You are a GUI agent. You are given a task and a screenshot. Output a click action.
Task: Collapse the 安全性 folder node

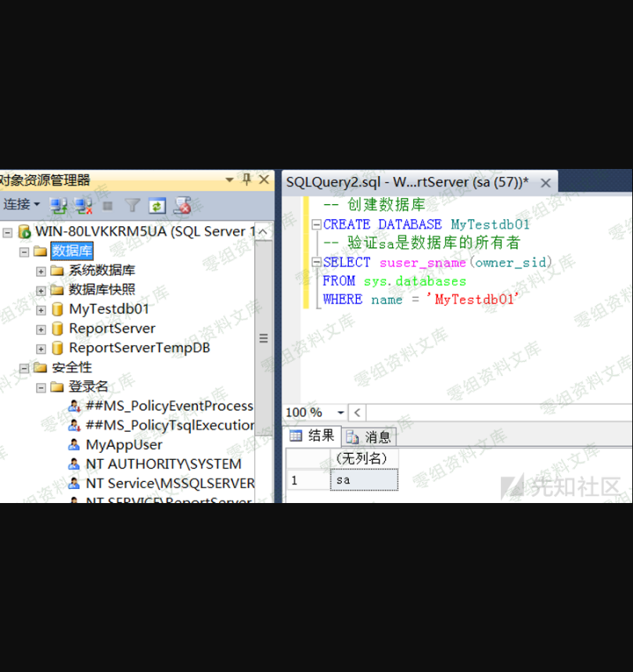(23, 368)
